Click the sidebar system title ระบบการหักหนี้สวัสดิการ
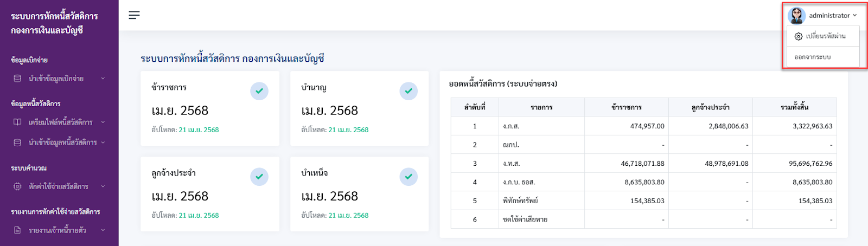This screenshot has height=246, width=868. coord(54,16)
